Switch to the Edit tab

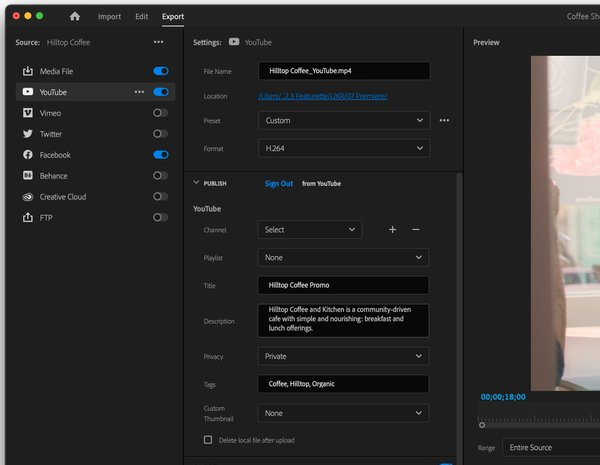click(141, 17)
